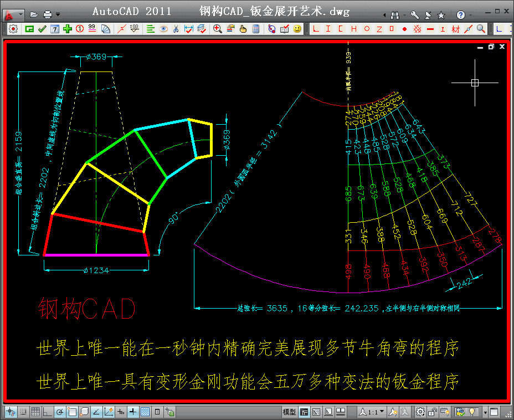Click the star favorites icon
514x420 pixels.
[441, 14]
